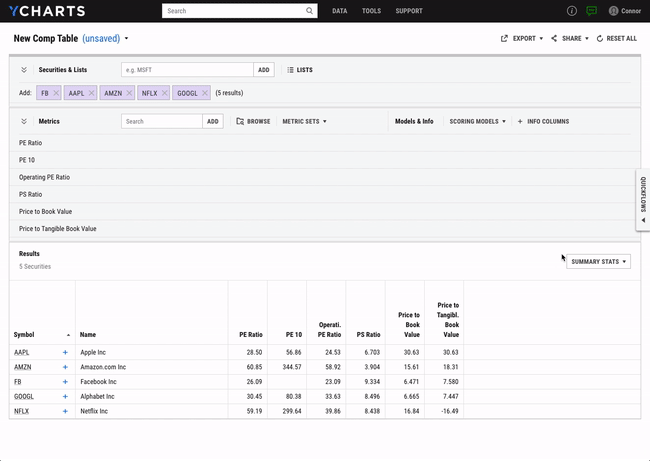Open the Connor user avatar icon

(x=613, y=11)
